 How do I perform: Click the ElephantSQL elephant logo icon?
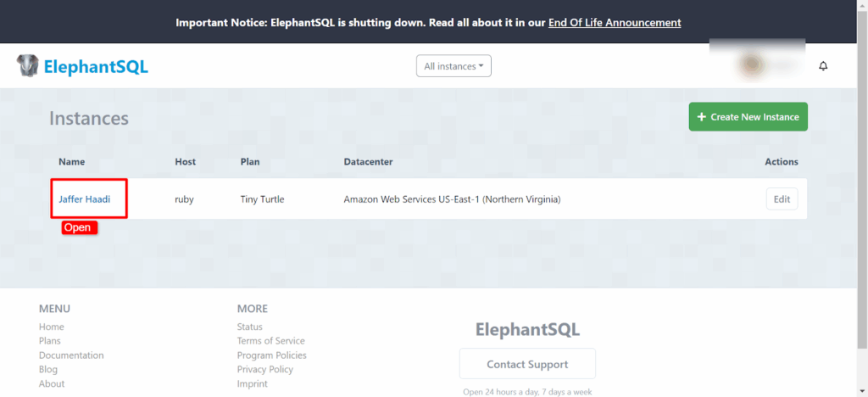[x=27, y=66]
